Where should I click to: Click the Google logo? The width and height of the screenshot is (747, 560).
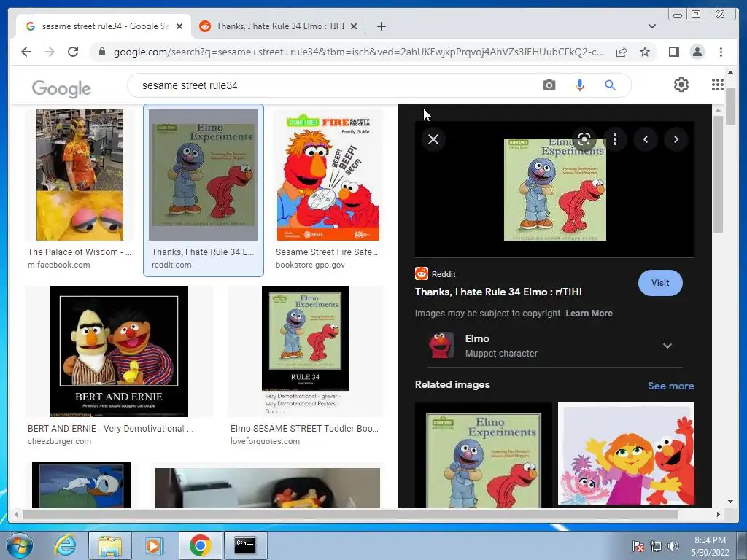click(x=61, y=88)
